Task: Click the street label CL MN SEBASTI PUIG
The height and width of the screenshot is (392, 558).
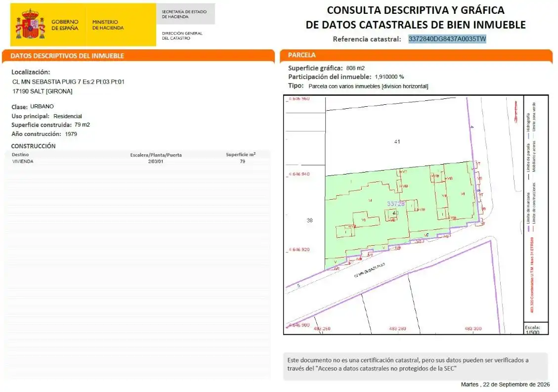Action: tap(369, 270)
